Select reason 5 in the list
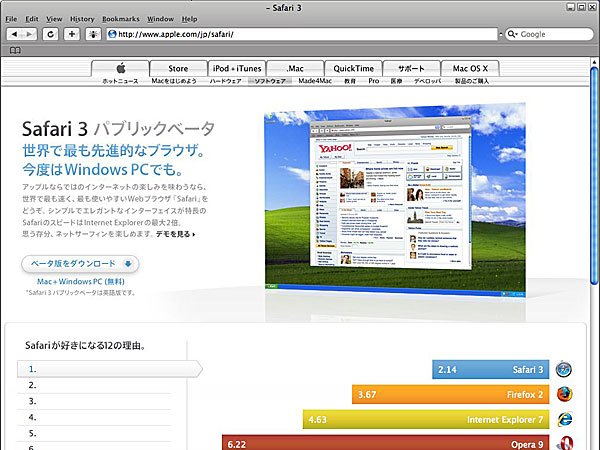Screen dimensions: 600x450 pos(94,434)
